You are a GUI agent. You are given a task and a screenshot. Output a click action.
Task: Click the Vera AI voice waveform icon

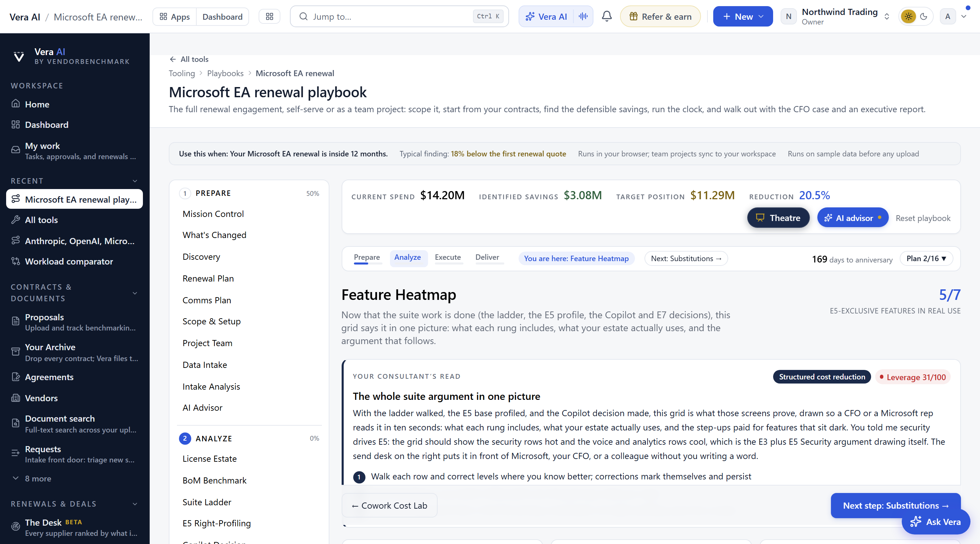pyautogui.click(x=583, y=16)
